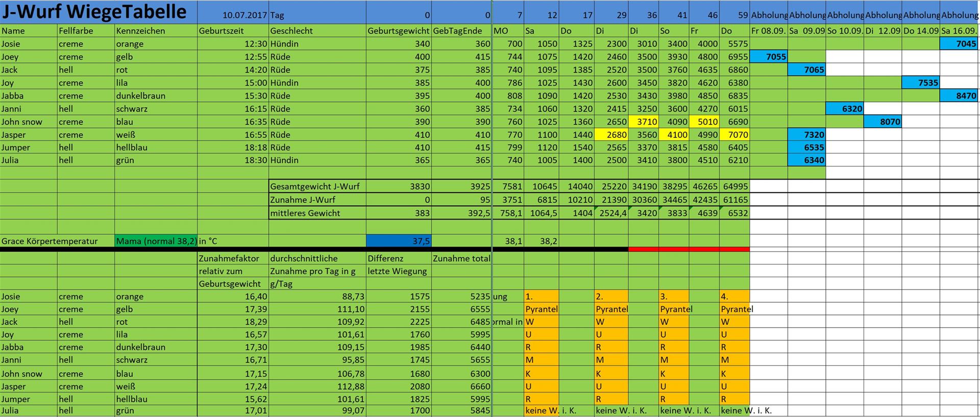The height and width of the screenshot is (417, 980).
Task: Select the 'Zunahme total' header cell
Action: 461,258
